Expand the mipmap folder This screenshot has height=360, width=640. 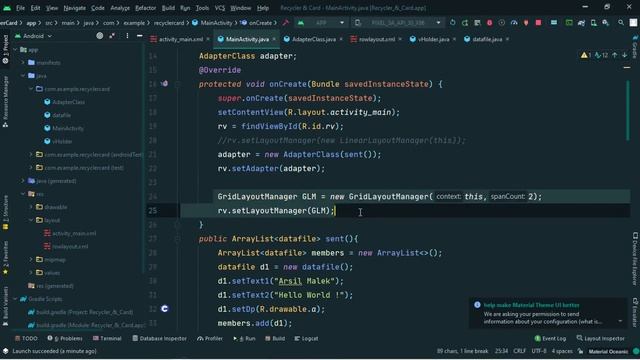[31, 259]
